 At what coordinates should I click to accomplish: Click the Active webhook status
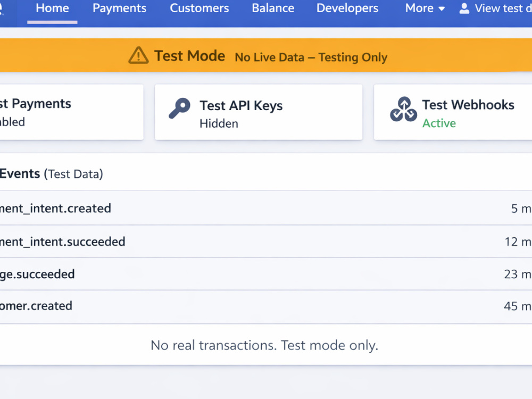tap(439, 123)
